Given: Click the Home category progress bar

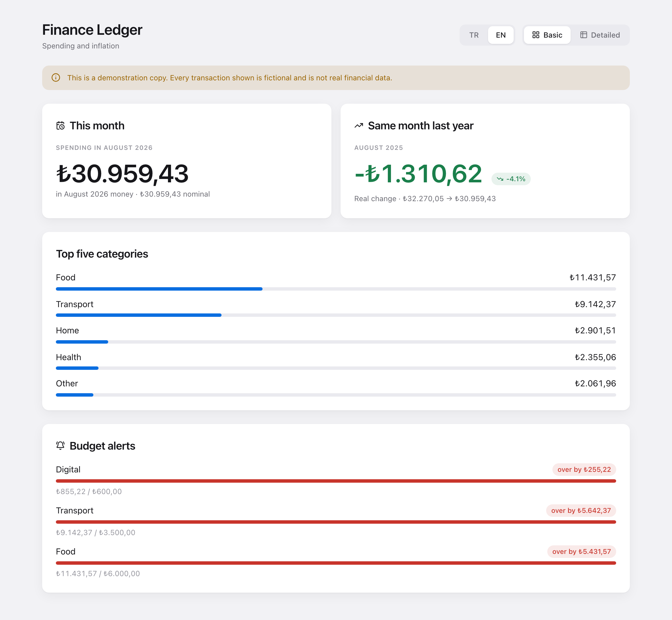Looking at the screenshot, I should pos(336,342).
